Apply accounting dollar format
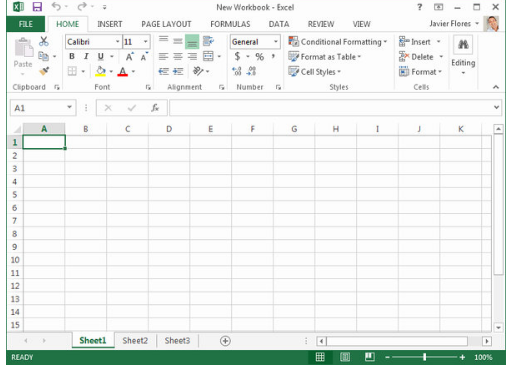Image resolution: width=511 pixels, height=367 pixels. tap(237, 56)
